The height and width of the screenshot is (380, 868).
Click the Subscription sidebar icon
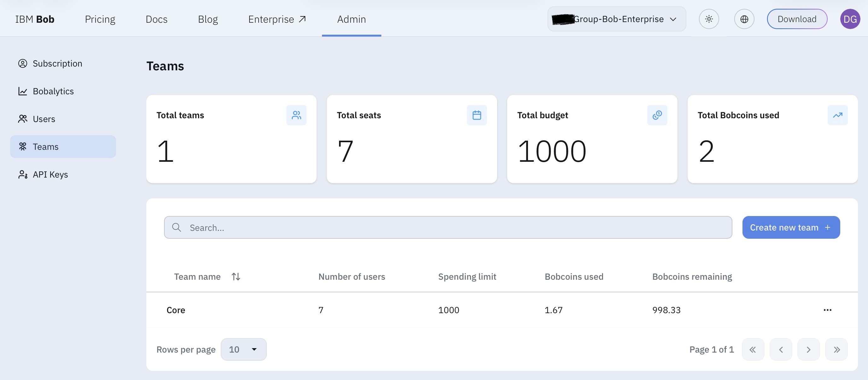point(23,63)
